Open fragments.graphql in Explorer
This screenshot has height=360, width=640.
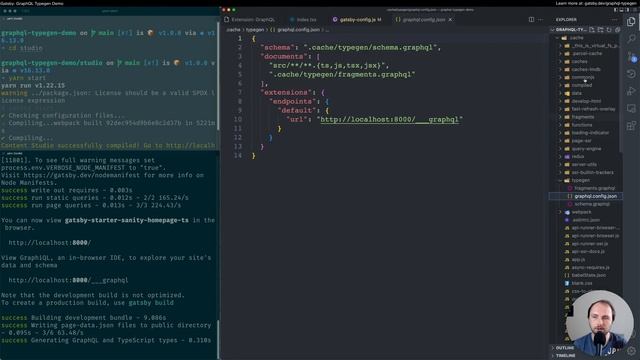[594, 188]
